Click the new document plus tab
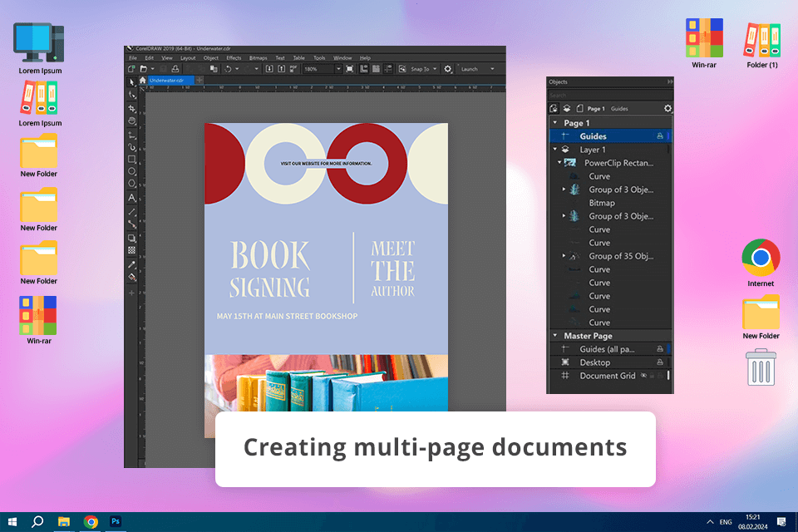The height and width of the screenshot is (532, 798). coord(199,80)
